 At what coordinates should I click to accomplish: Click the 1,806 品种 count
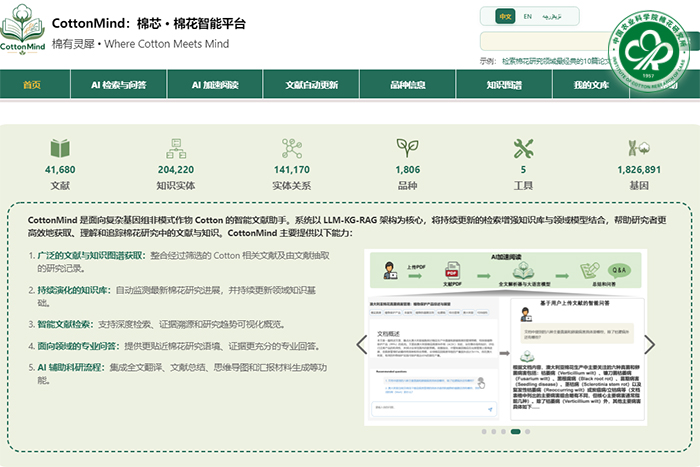coord(408,170)
